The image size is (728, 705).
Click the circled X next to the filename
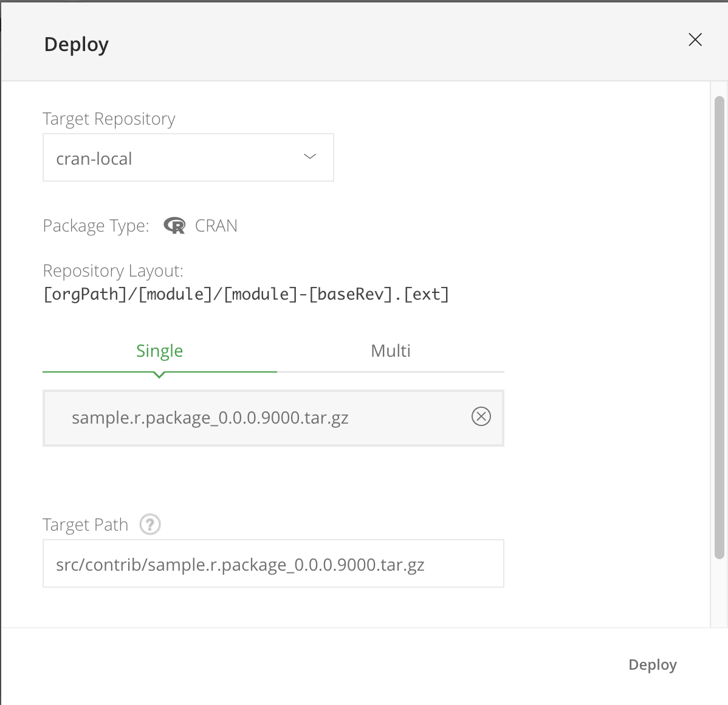tap(481, 417)
